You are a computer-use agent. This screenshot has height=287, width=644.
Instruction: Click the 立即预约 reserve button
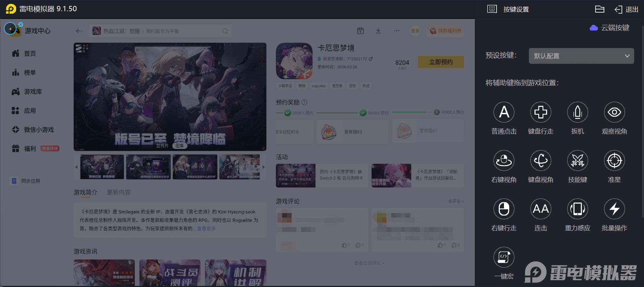pos(441,62)
